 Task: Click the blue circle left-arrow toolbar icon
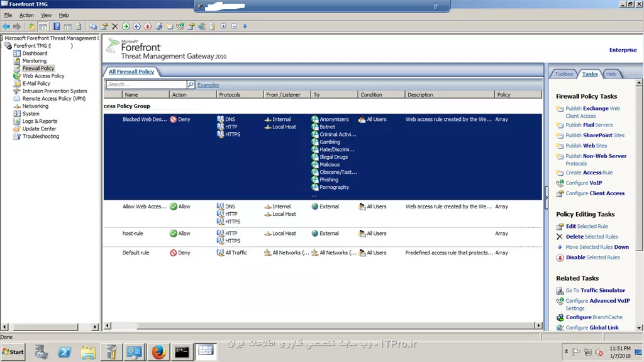tap(136, 26)
